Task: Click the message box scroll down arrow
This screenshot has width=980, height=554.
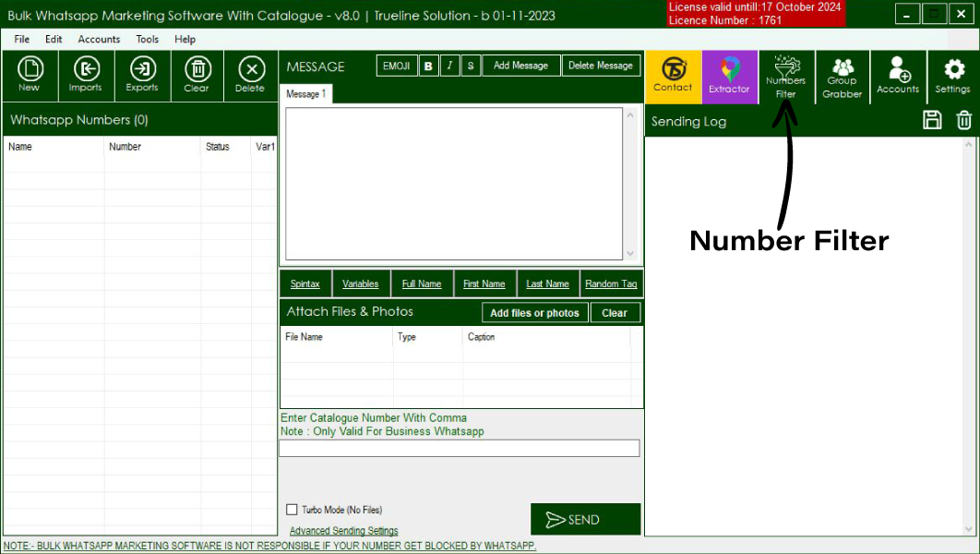Action: click(x=630, y=253)
